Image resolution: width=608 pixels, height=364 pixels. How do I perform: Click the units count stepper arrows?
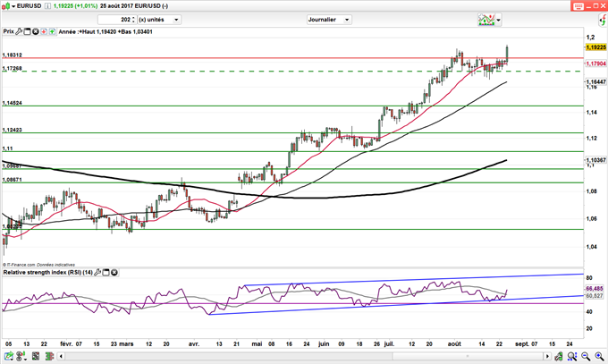click(134, 20)
